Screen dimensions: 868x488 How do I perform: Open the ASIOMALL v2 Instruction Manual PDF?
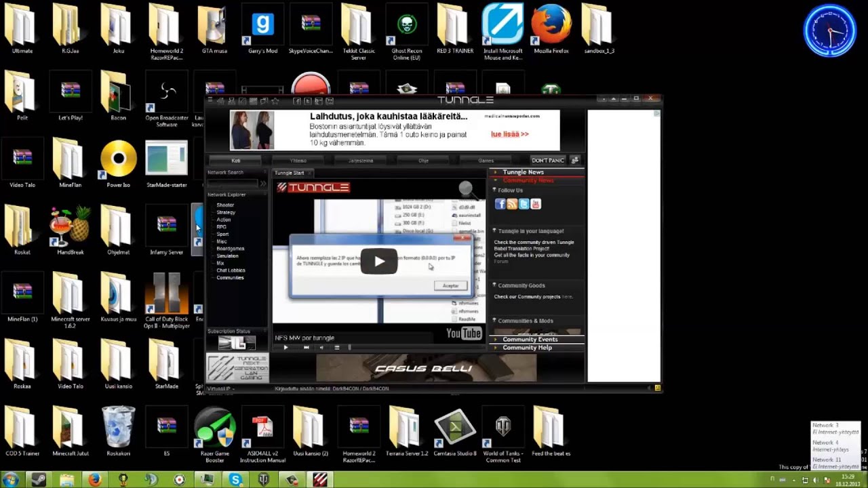[262, 435]
